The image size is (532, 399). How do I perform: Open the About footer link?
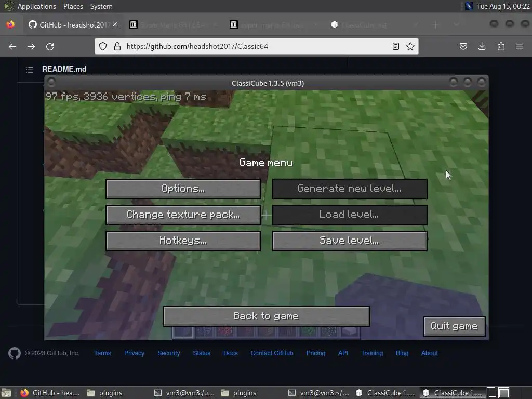pos(429,353)
